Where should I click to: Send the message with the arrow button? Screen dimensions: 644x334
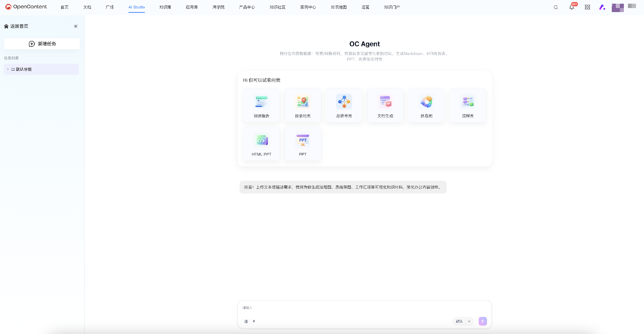[483, 321]
